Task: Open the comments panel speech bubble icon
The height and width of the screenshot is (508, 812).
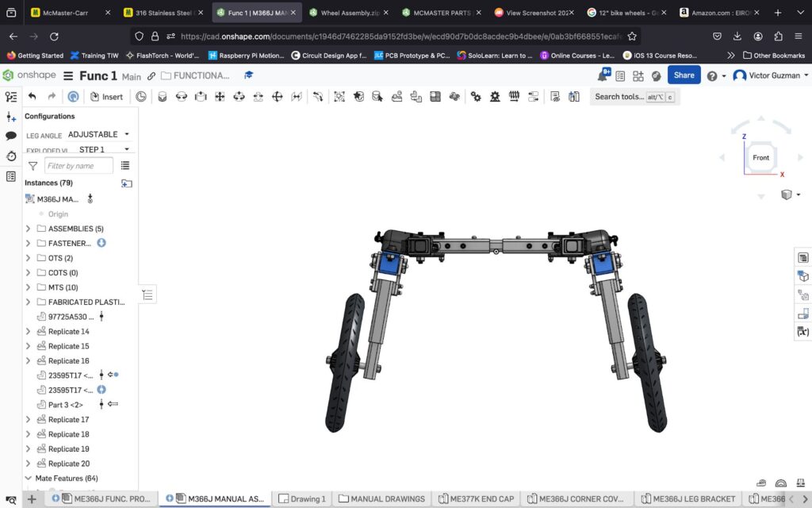Action: [x=11, y=136]
